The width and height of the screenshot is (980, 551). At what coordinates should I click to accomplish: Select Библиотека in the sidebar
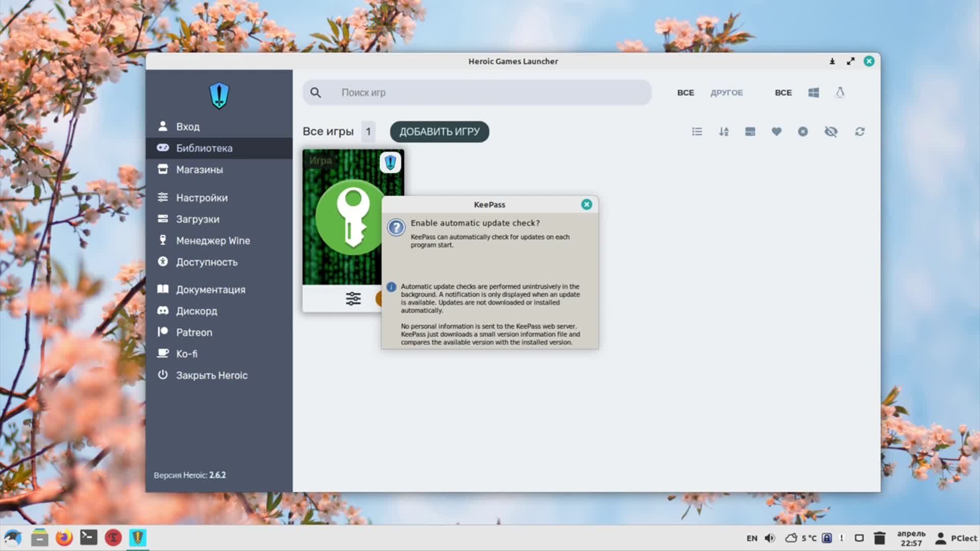point(219,148)
